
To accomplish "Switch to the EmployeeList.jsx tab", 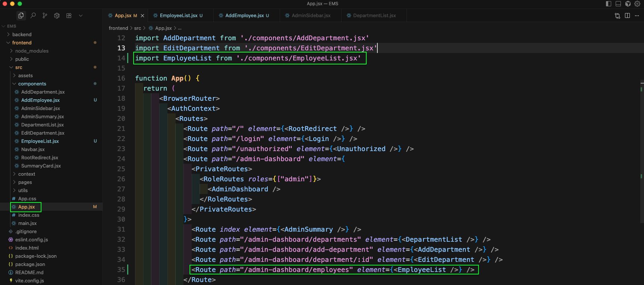I will (x=181, y=16).
